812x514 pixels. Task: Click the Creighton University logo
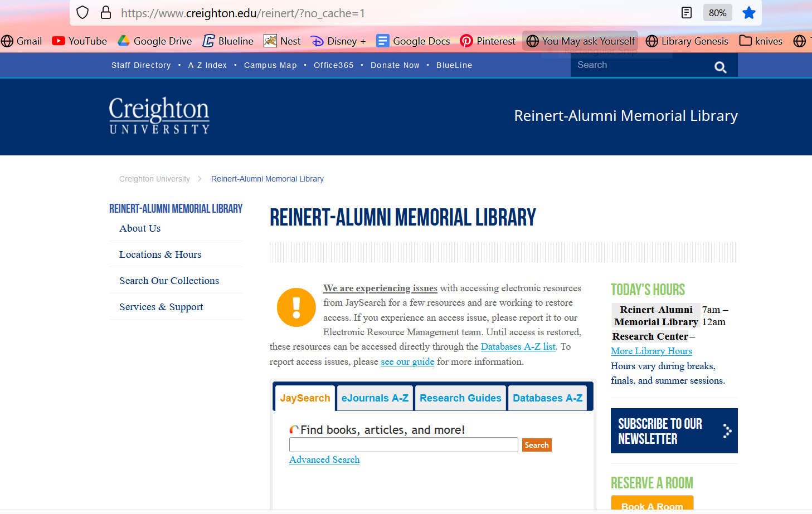(159, 115)
